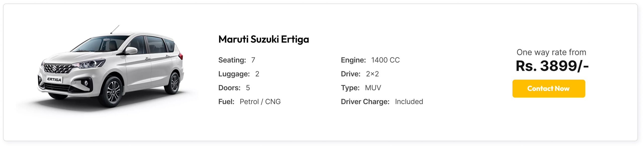This screenshot has width=644, height=147.
Task: Click the One way rate from label
Action: 551,52
